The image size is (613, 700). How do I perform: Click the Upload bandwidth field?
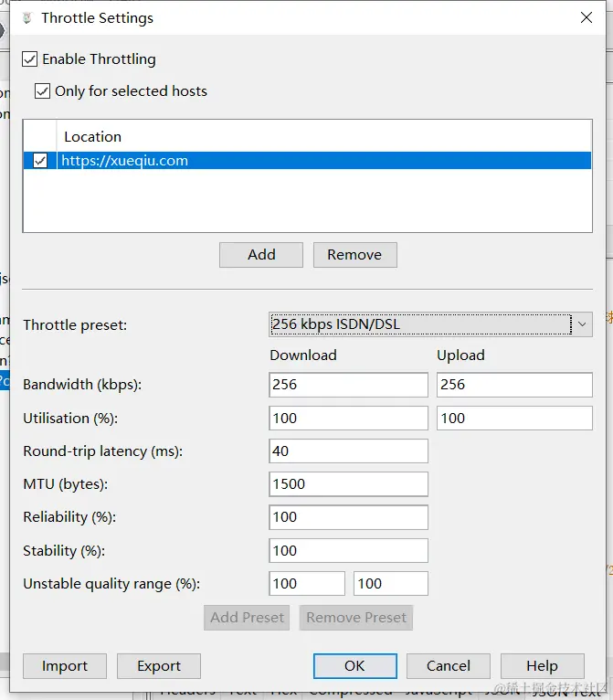click(x=514, y=385)
